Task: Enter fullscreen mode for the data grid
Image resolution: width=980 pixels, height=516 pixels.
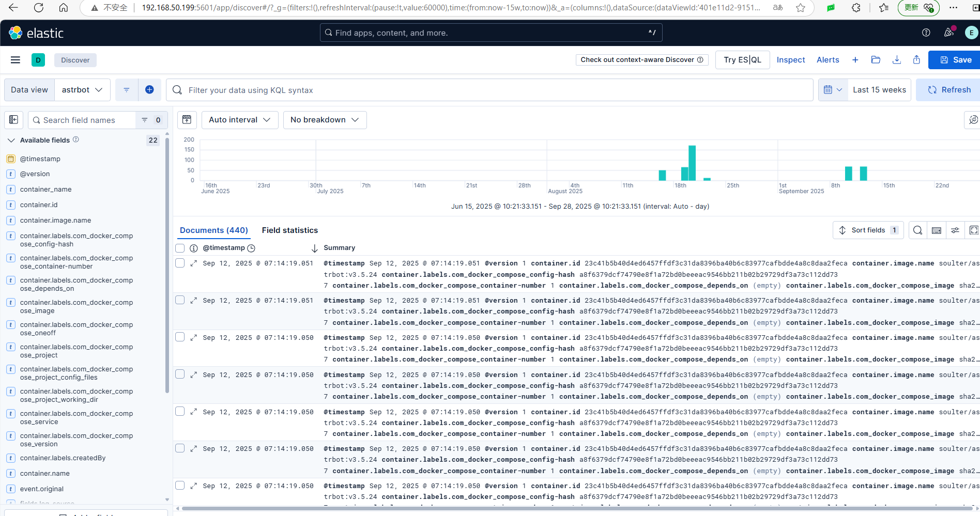Action: pos(973,230)
